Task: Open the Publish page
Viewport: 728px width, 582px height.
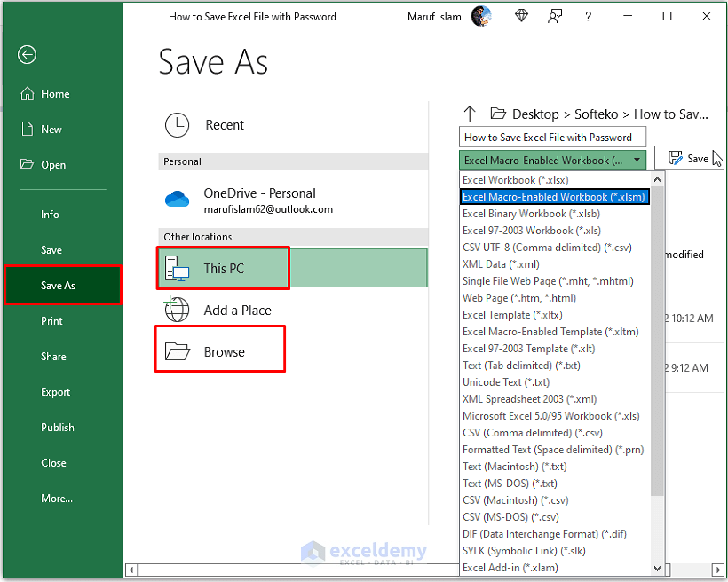Action: tap(63, 428)
